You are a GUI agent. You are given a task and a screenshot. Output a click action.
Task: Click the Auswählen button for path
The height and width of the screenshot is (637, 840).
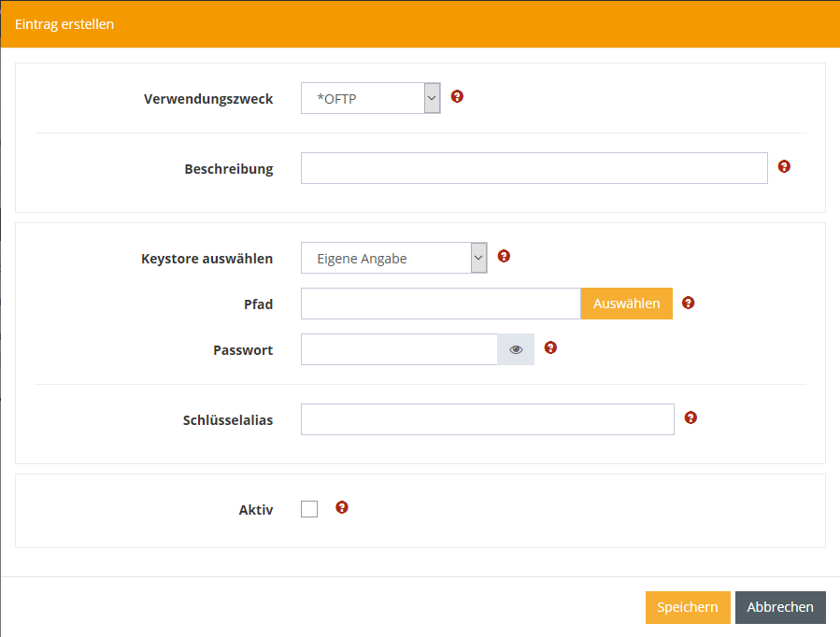click(626, 304)
